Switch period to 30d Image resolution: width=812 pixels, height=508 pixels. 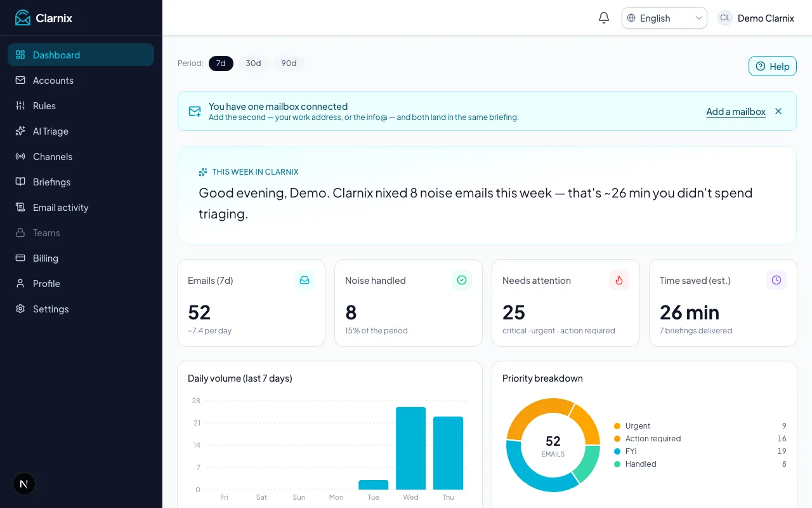[253, 63]
